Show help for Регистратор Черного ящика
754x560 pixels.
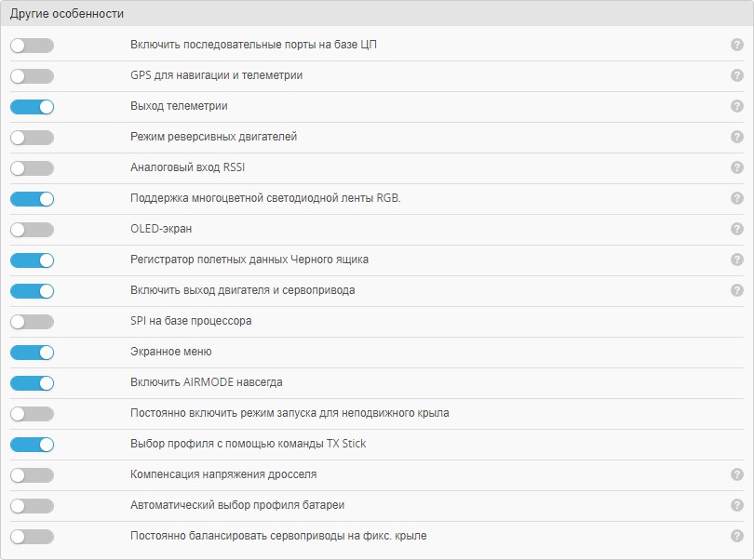(x=736, y=260)
